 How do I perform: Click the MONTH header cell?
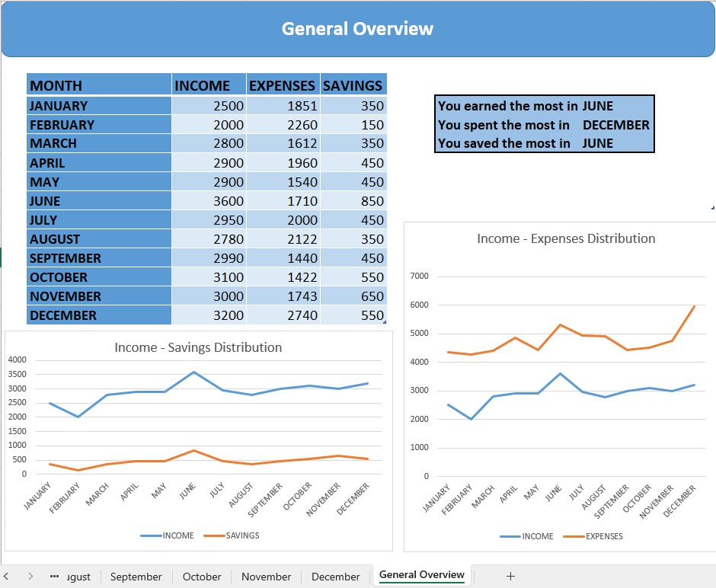(99, 85)
